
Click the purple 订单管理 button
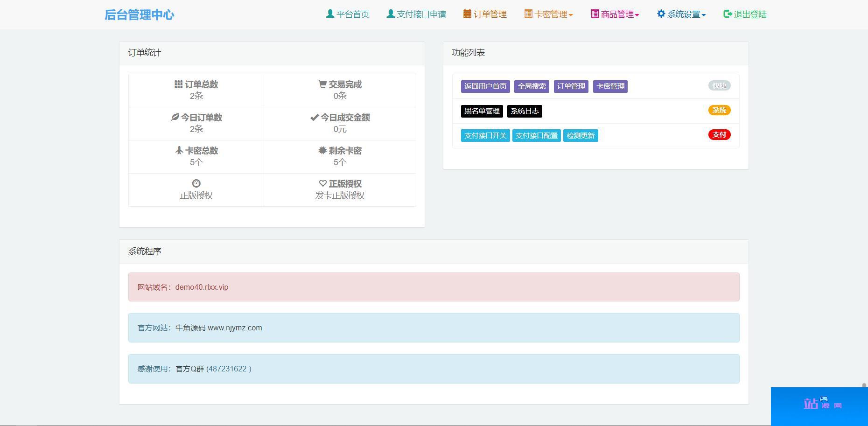(571, 86)
